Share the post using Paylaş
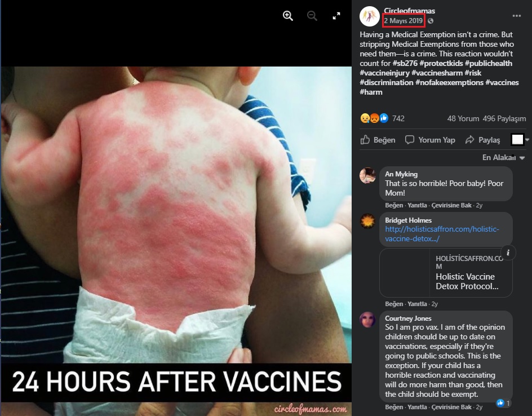The image size is (532, 416). [482, 140]
